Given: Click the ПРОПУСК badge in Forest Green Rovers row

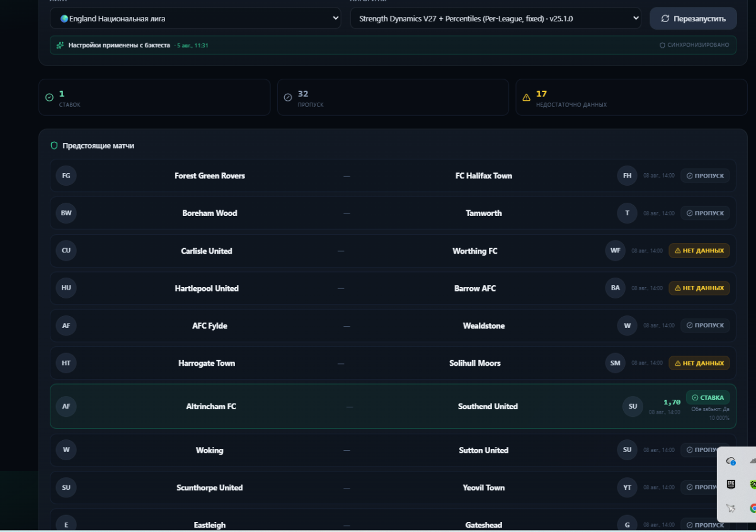Looking at the screenshot, I should (x=705, y=176).
